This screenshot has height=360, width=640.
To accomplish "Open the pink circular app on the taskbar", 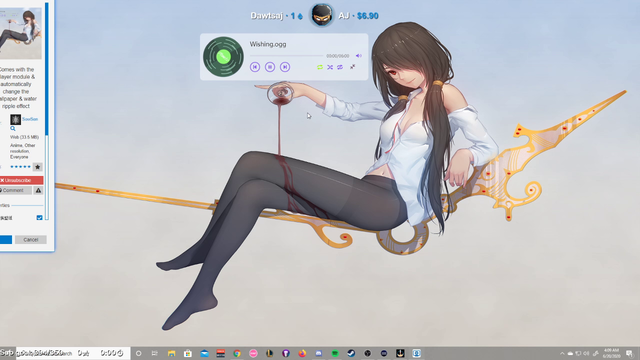I will (253, 353).
